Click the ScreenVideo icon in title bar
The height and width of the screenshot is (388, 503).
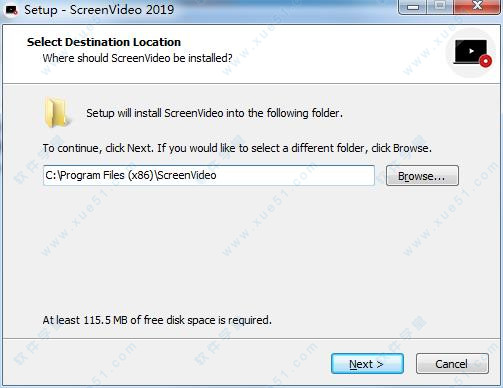point(11,10)
